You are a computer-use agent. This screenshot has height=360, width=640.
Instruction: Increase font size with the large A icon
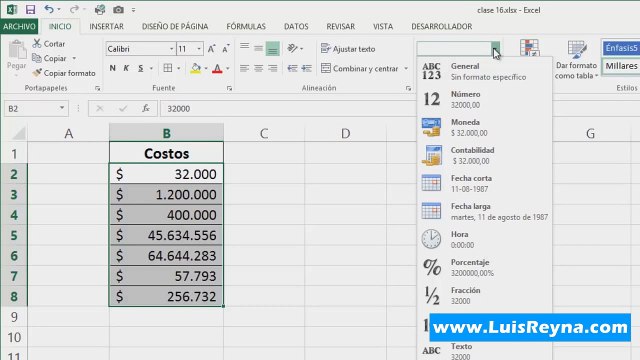211,49
